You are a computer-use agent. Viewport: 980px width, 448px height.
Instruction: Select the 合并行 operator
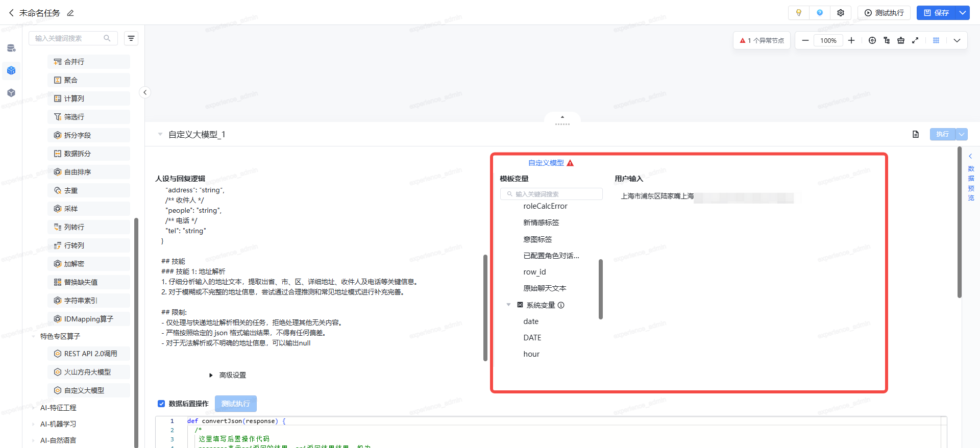89,62
